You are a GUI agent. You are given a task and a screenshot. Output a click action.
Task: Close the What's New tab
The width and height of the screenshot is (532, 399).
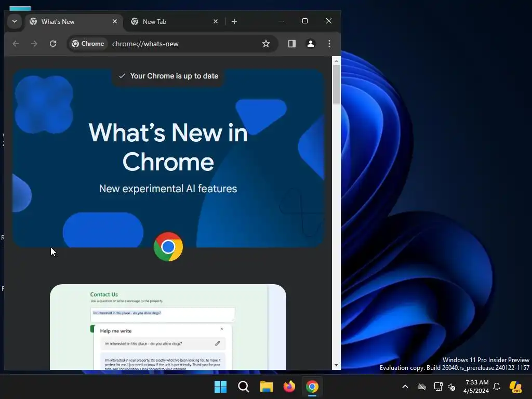(x=115, y=21)
